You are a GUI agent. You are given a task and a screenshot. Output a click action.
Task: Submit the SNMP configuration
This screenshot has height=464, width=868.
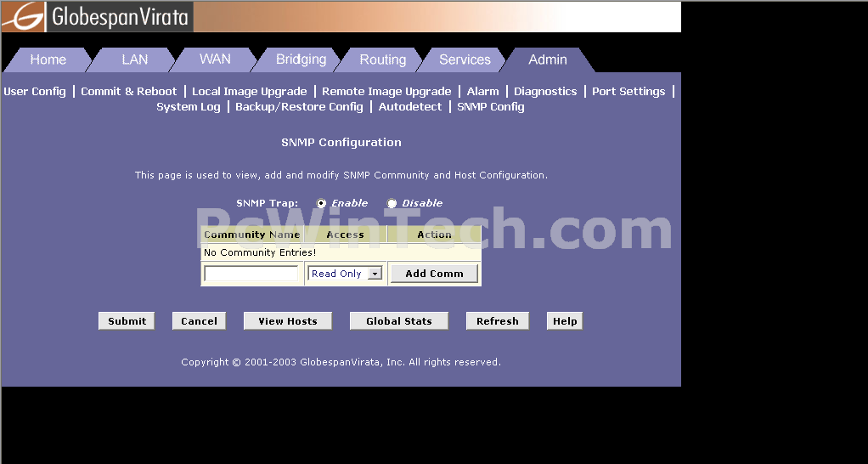127,321
